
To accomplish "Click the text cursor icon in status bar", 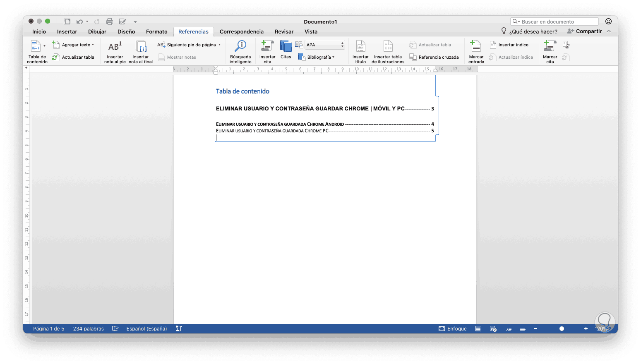I will tap(179, 329).
